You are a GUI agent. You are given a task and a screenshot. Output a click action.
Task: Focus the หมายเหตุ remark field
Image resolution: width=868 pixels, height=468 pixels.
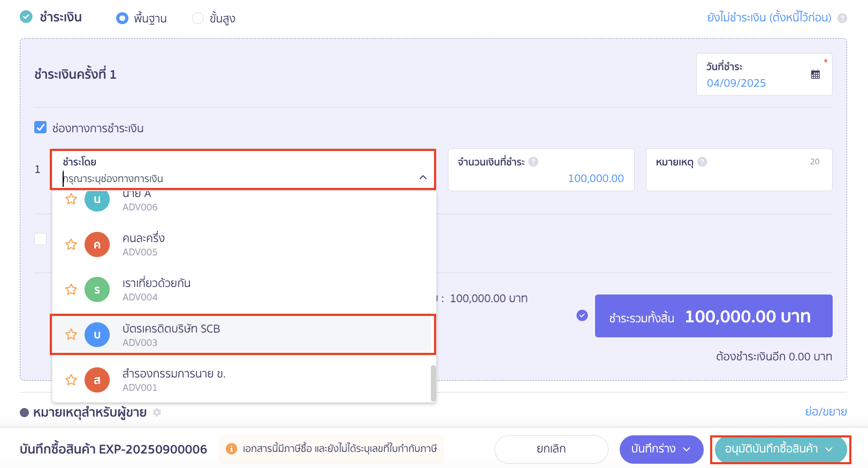pos(739,170)
